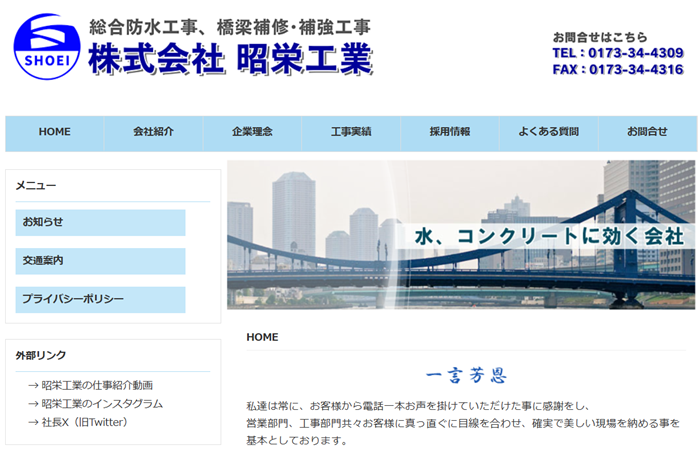Click the paragraph line starting 私達は常に
Image resolution: width=700 pixels, height=453 pixels.
[x=418, y=406]
